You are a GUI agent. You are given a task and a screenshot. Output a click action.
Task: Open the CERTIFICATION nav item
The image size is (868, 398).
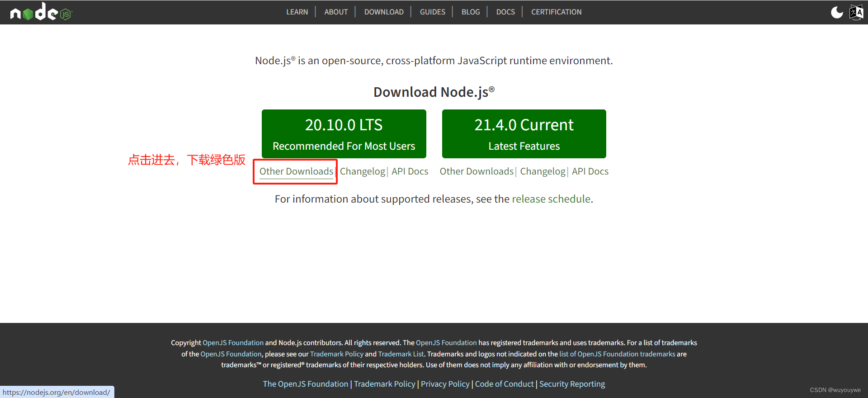click(556, 12)
